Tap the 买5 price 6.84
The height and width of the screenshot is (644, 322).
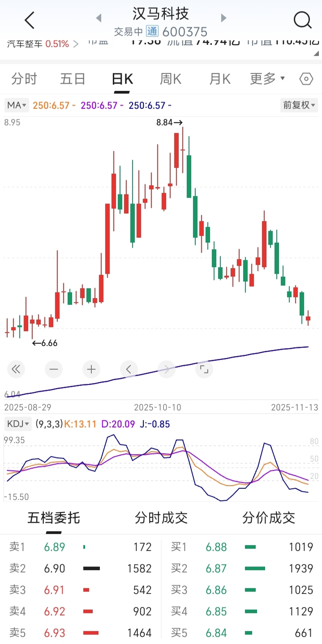coord(216,633)
